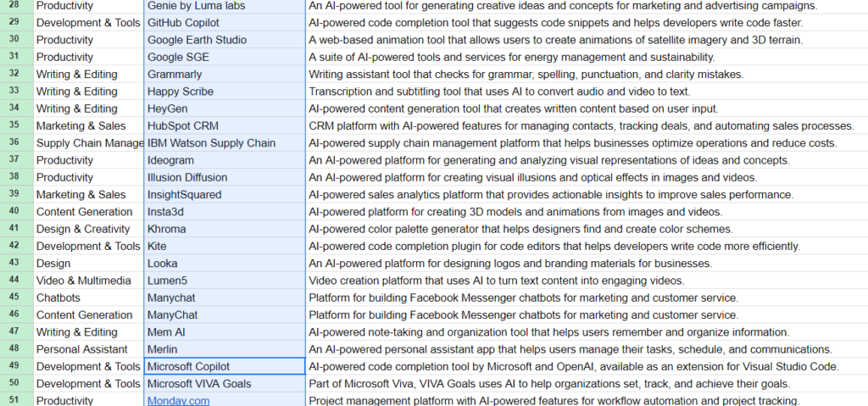This screenshot has height=406, width=868.
Task: Click the Personal Assistant category cell
Action: pyautogui.click(x=89, y=349)
